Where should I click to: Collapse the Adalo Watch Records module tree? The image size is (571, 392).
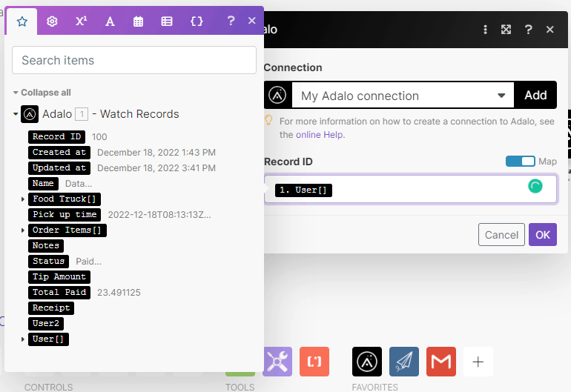click(x=16, y=114)
